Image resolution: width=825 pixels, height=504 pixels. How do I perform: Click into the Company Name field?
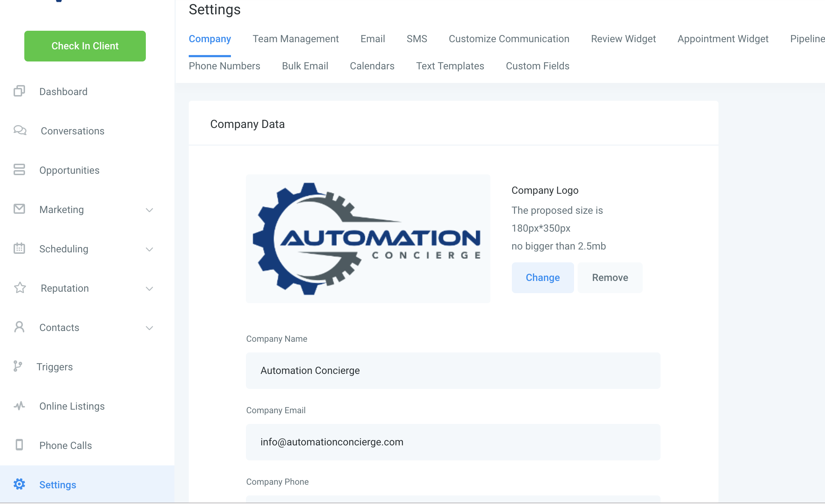[453, 371]
